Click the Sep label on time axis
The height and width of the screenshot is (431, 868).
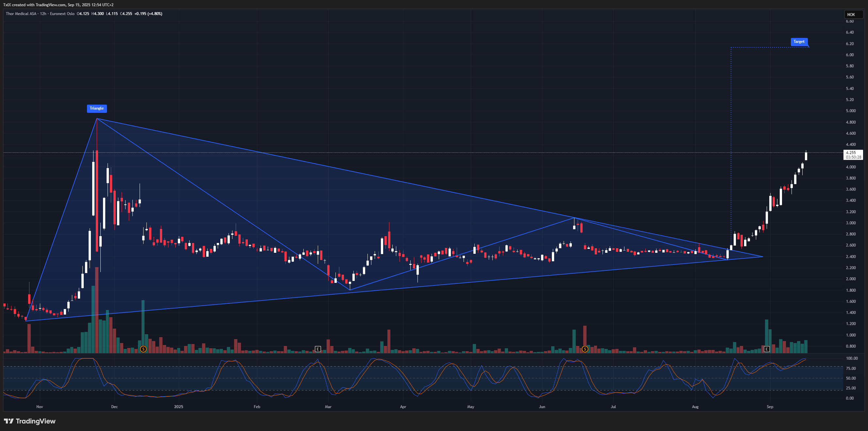pos(770,407)
